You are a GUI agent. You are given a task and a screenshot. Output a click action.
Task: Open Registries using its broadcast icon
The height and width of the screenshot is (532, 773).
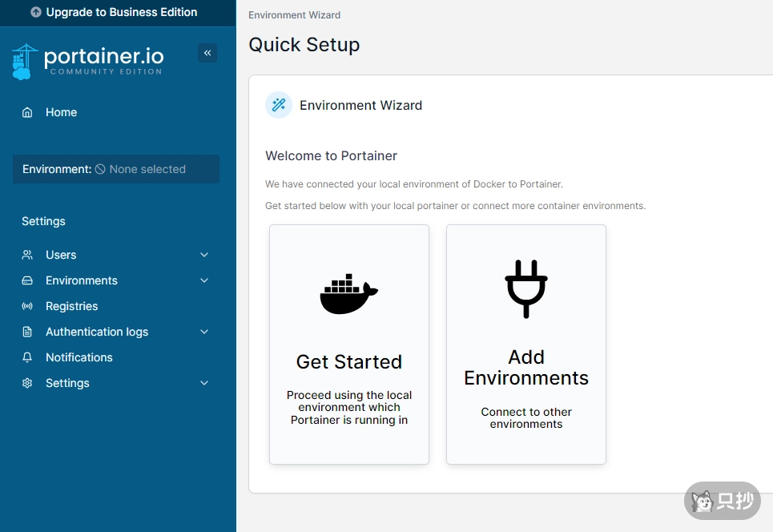[x=27, y=306]
